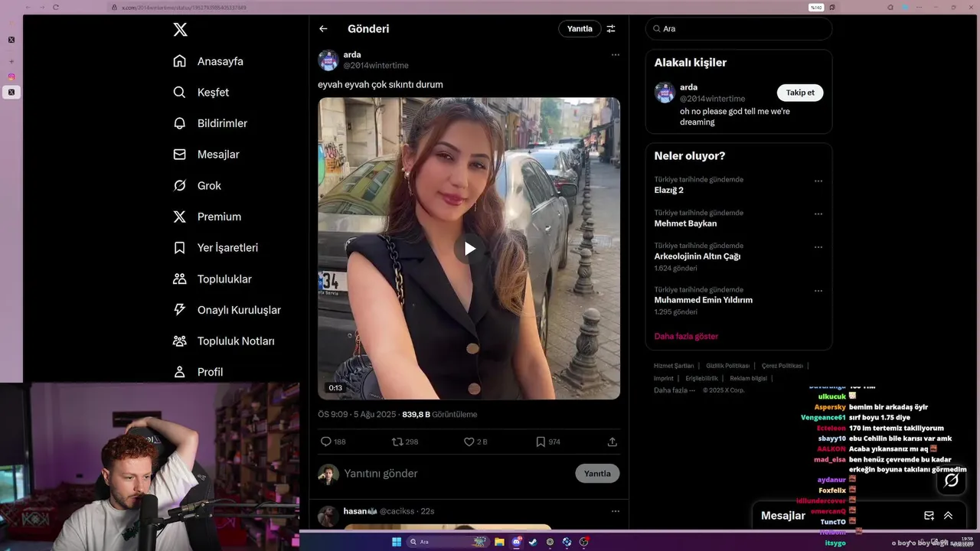
Task: Open more options on arda's post
Action: click(x=615, y=55)
